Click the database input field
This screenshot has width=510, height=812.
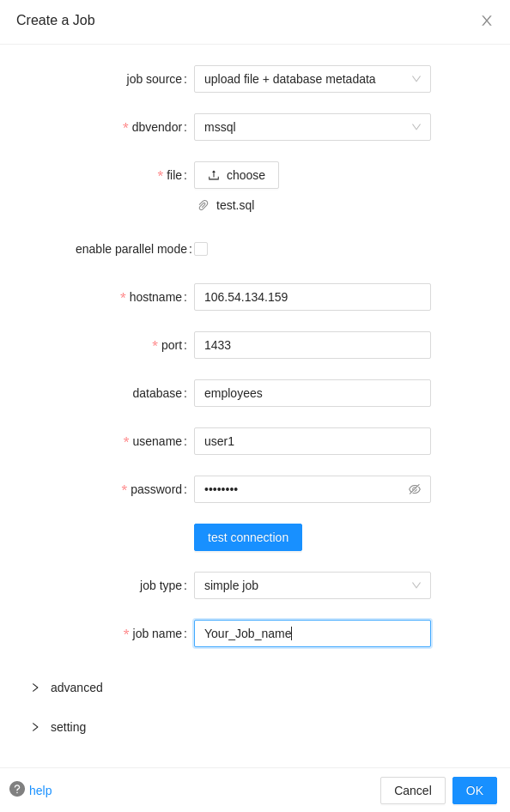(313, 394)
